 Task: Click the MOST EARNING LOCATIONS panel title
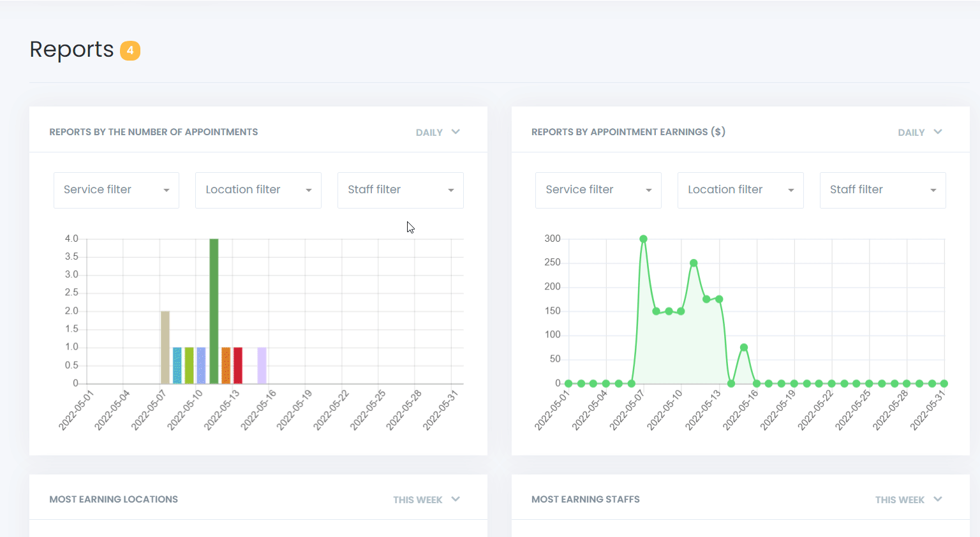point(114,499)
